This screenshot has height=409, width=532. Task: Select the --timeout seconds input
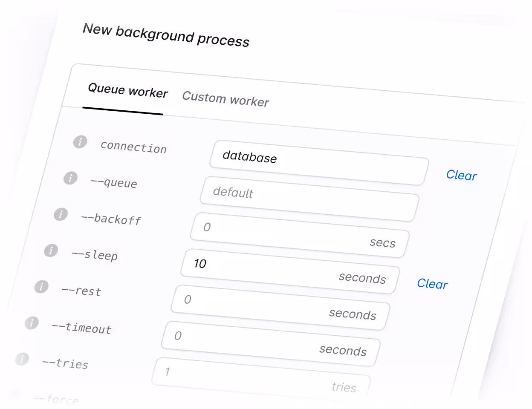(270, 344)
